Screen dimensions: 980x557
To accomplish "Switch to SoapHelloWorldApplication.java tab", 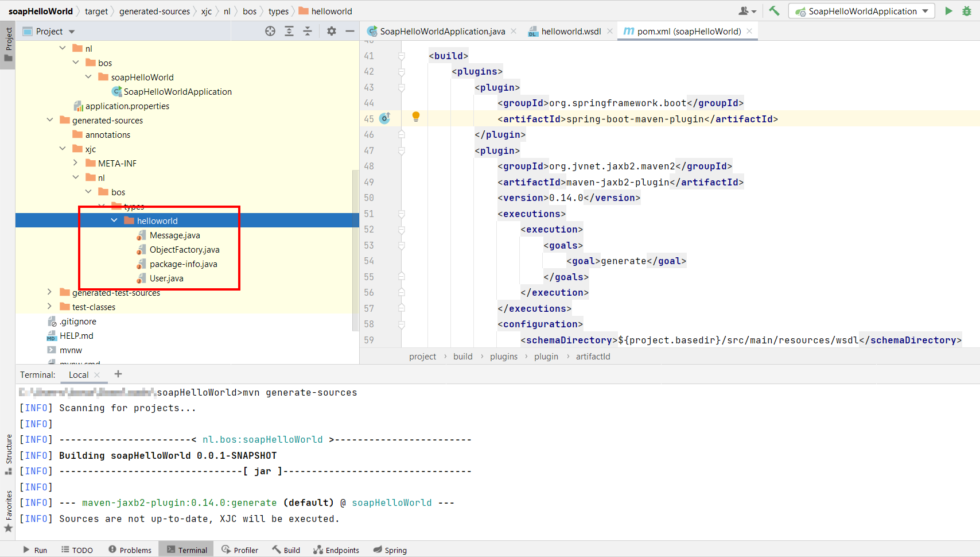I will click(442, 32).
